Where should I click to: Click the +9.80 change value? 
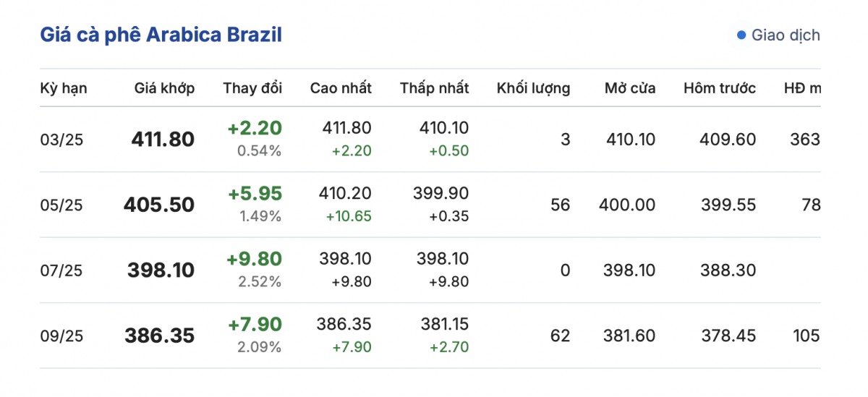coord(255,259)
